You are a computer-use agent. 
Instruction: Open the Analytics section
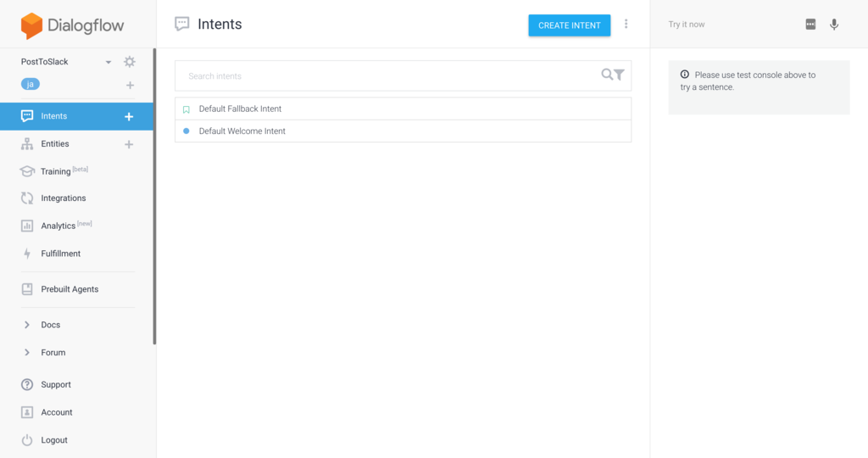point(58,226)
